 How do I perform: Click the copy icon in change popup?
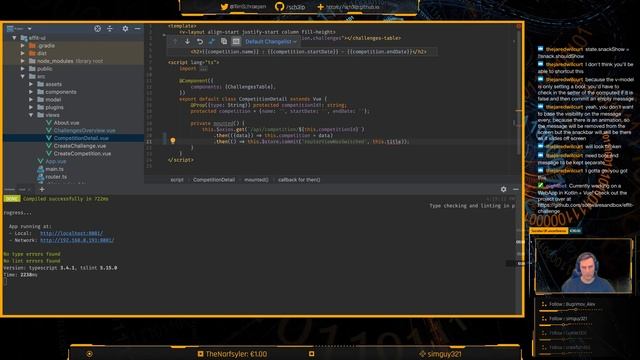coord(224,41)
